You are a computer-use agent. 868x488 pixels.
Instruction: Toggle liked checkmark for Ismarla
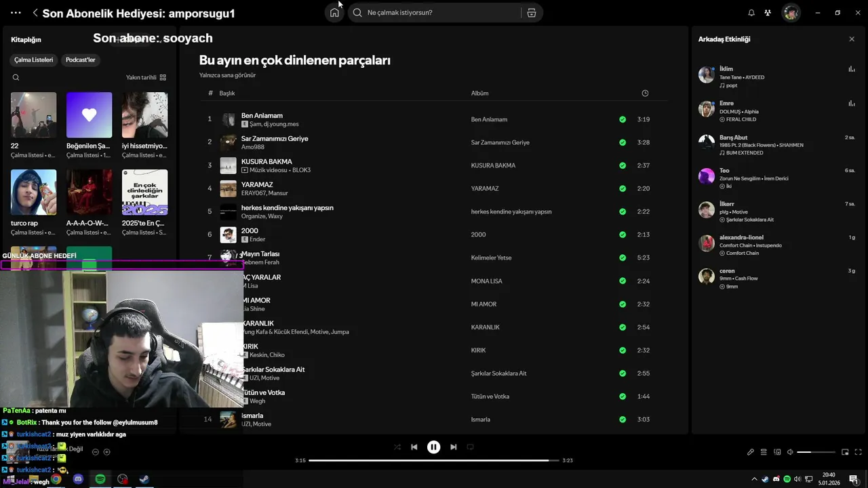623,420
